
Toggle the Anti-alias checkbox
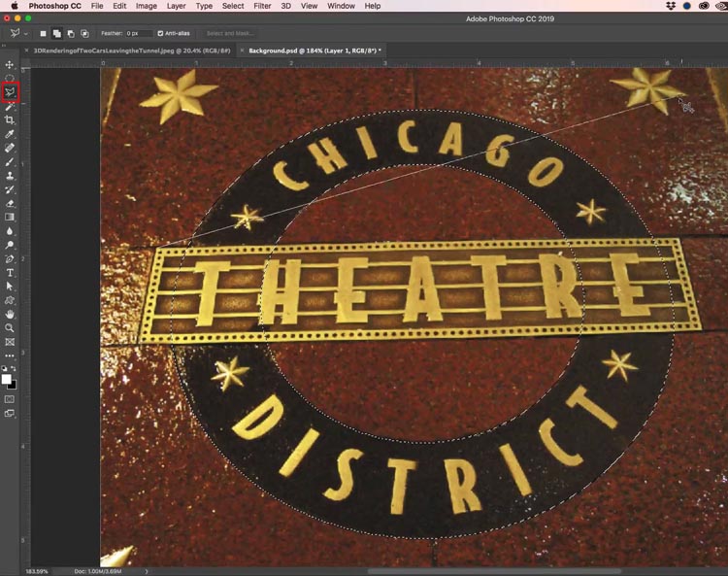point(161,34)
